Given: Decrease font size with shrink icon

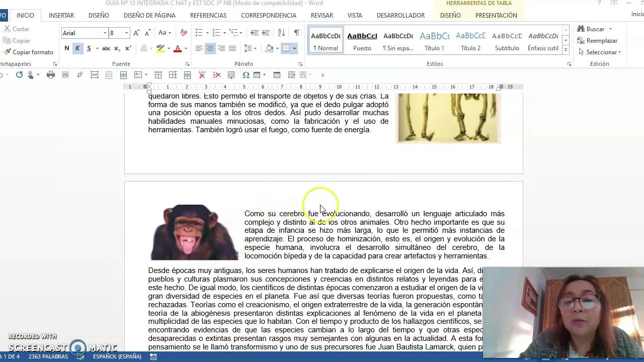Looking at the screenshot, I should pyautogui.click(x=147, y=33).
